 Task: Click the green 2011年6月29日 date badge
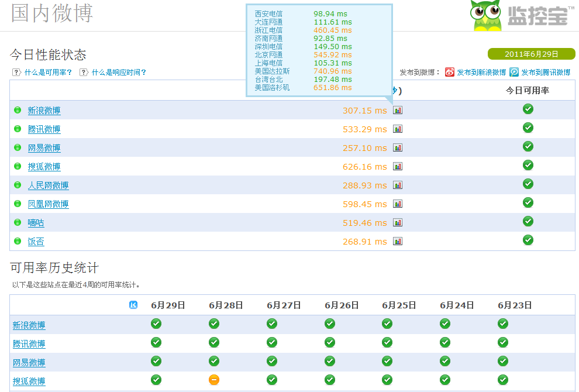click(x=531, y=54)
